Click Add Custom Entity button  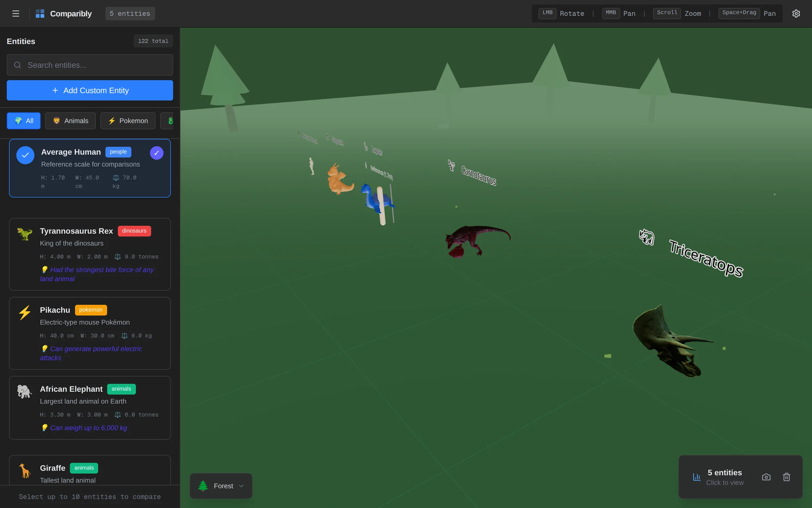(90, 90)
